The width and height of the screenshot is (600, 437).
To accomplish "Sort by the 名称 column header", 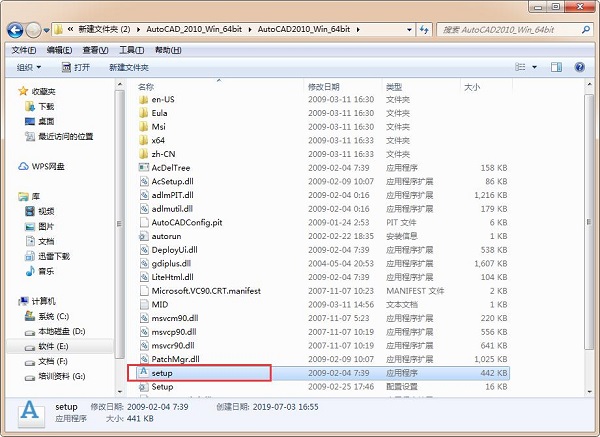I will pyautogui.click(x=146, y=87).
